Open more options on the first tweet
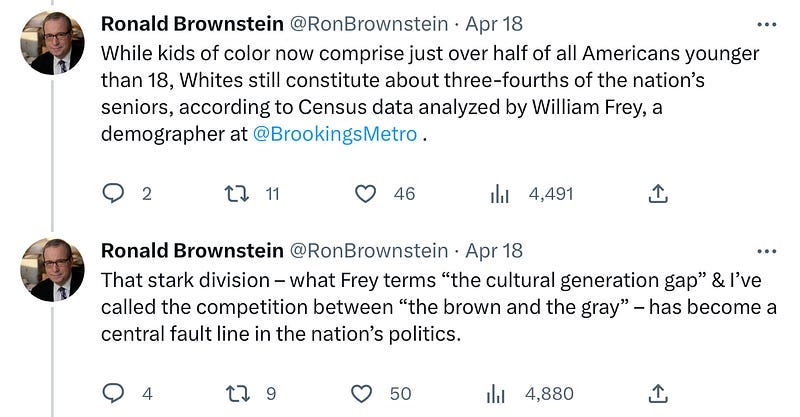Screen dimensions: 800x417 tap(767, 24)
